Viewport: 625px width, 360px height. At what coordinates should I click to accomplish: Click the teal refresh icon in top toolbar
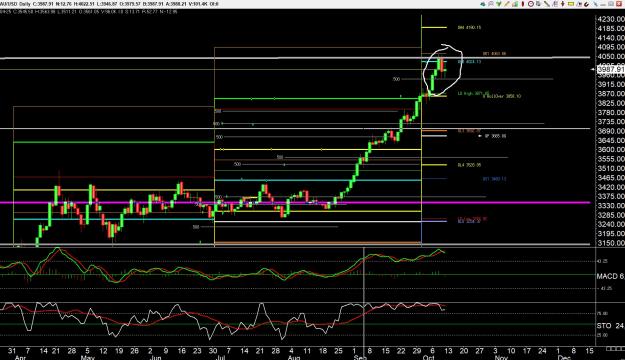tap(483, 4)
